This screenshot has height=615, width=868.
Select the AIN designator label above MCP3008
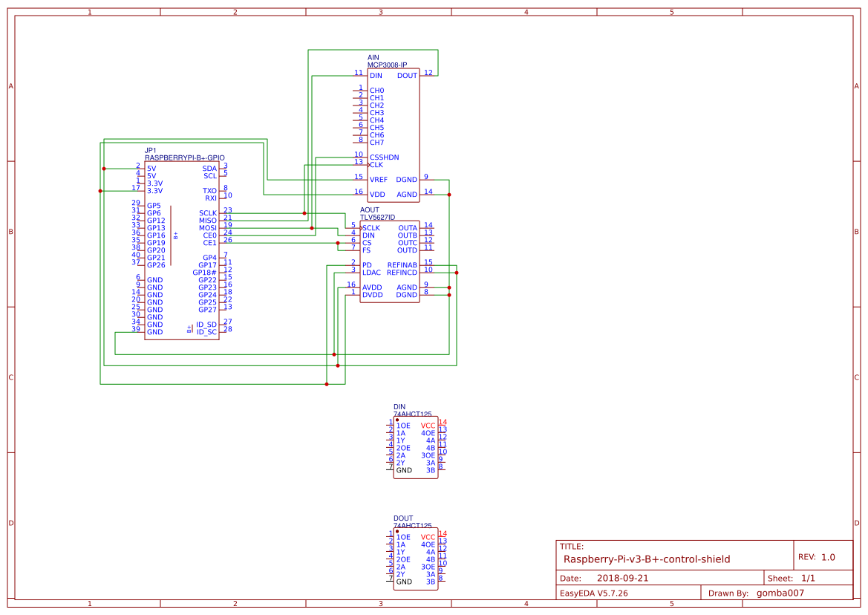[x=373, y=57]
